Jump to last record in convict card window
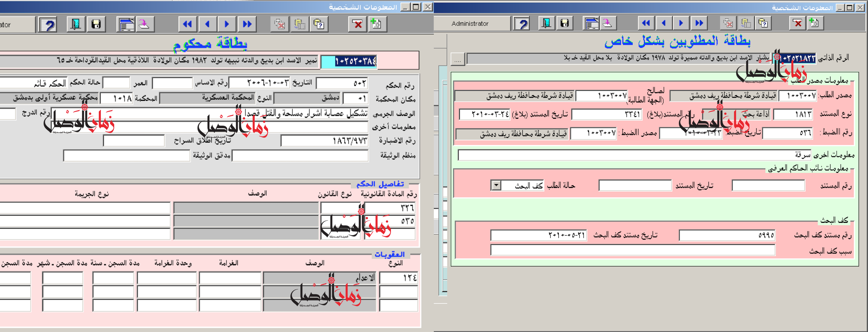The image size is (868, 332). [247, 24]
